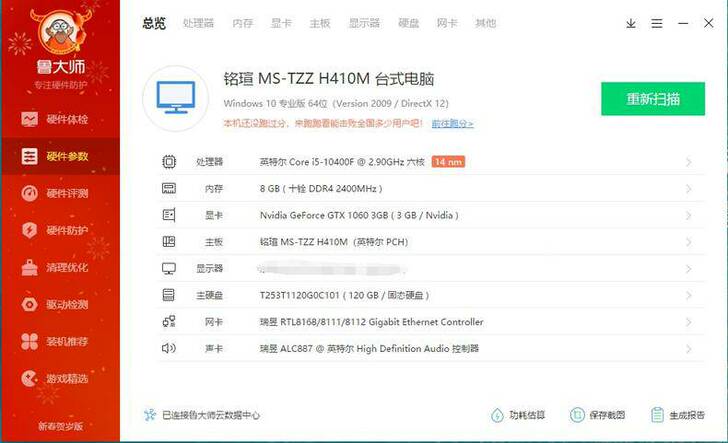Click the 保存截图 screenshot icon
The image size is (728, 443).
(577, 415)
